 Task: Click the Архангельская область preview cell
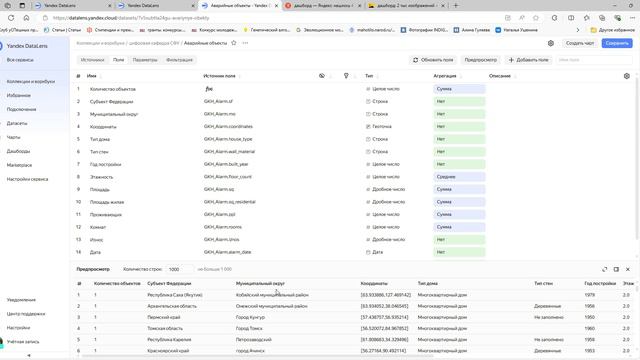(172, 306)
